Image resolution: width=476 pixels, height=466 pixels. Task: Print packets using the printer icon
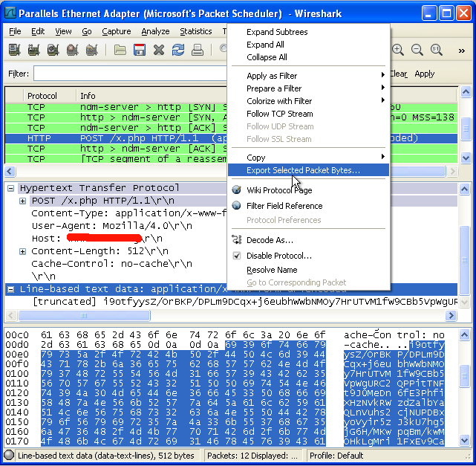[x=198, y=50]
